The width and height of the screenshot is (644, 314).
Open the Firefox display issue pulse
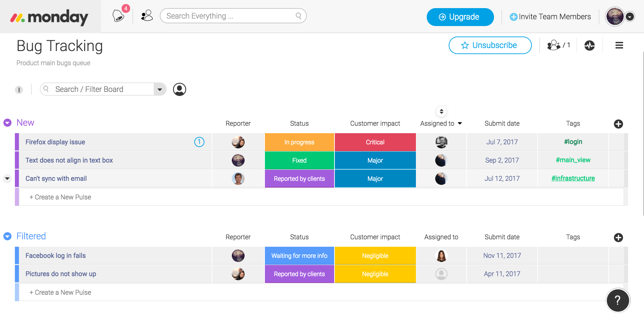[55, 142]
